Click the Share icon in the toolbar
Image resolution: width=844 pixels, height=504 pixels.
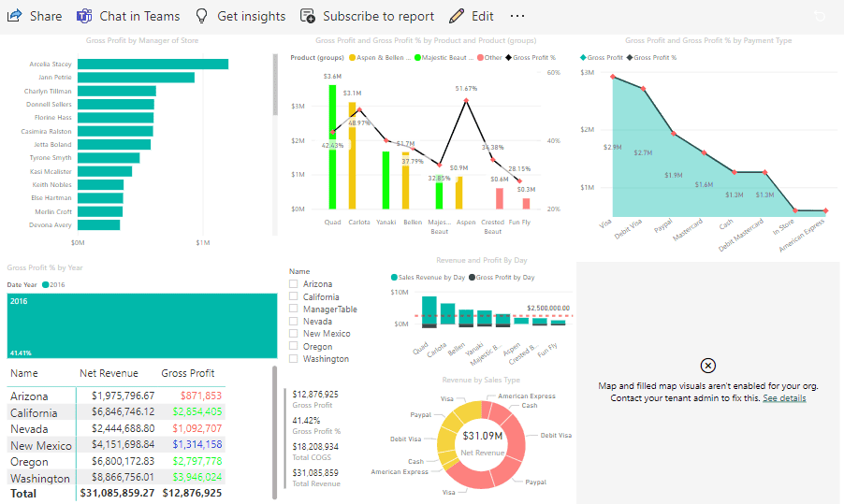(x=15, y=16)
